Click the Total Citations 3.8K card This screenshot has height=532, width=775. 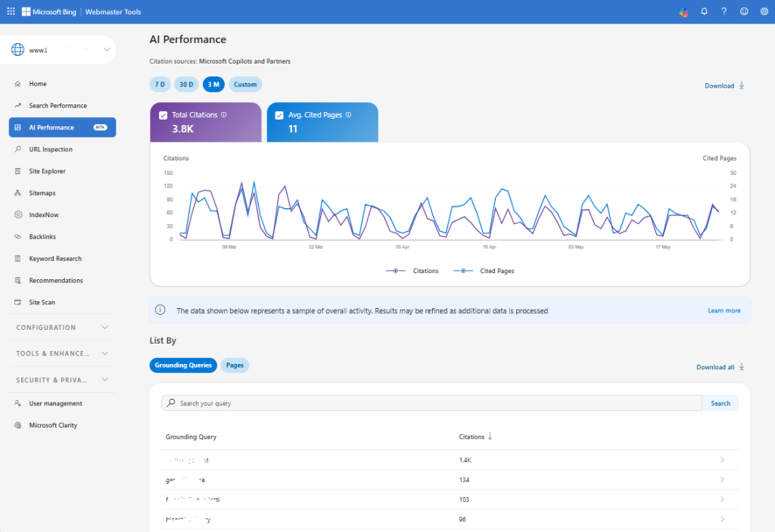coord(206,122)
